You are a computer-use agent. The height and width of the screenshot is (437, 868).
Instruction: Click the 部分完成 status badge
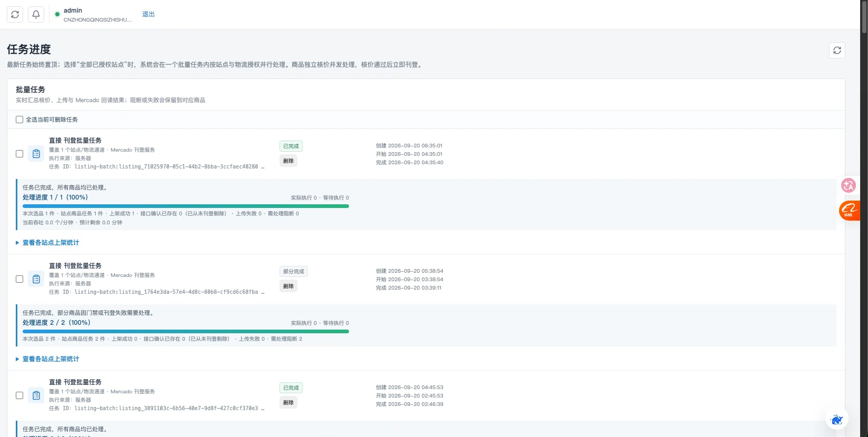[x=294, y=272]
